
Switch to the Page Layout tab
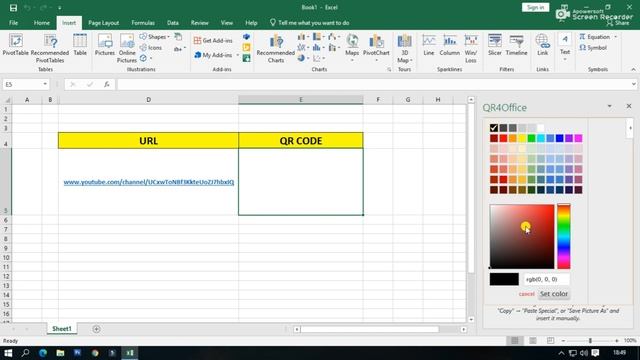pyautogui.click(x=104, y=23)
